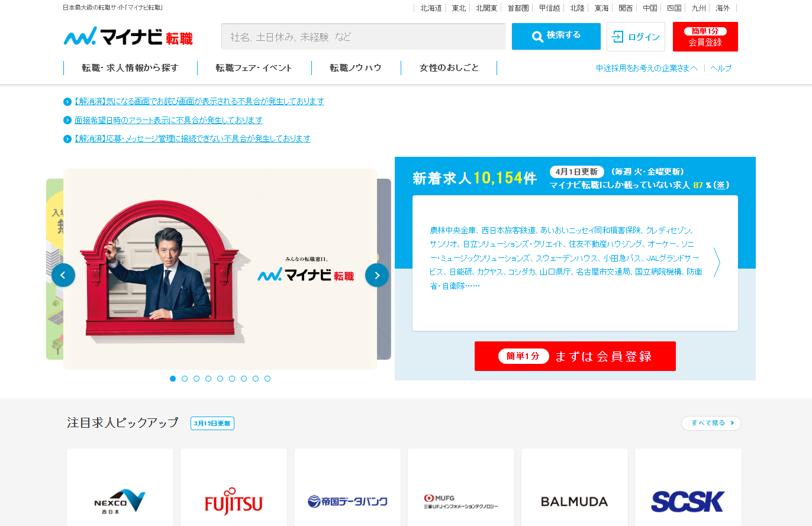The width and height of the screenshot is (812, 526).
Task: Select the seventh carousel dot indicator
Action: (x=244, y=379)
